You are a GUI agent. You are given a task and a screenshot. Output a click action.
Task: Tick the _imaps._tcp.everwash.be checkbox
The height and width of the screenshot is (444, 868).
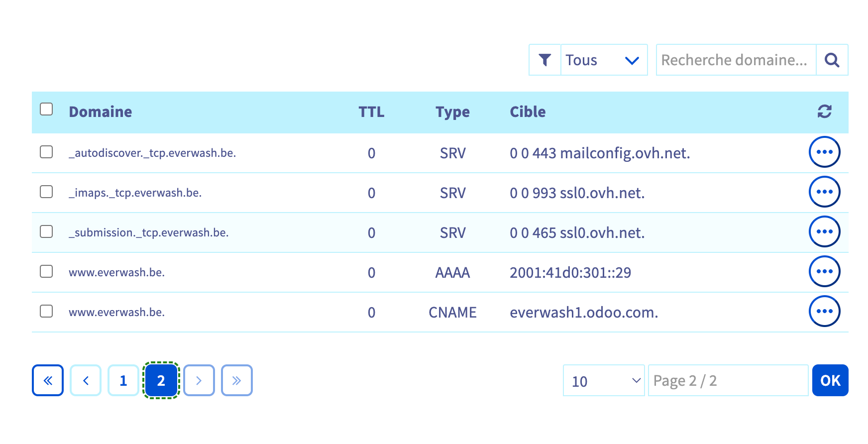tap(46, 192)
